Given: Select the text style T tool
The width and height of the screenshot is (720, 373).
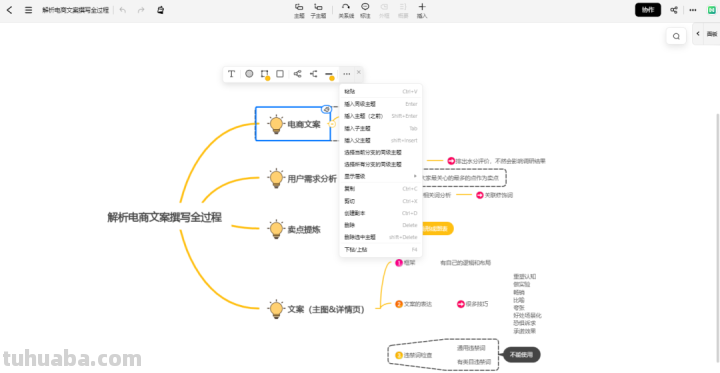Looking at the screenshot, I should [231, 74].
